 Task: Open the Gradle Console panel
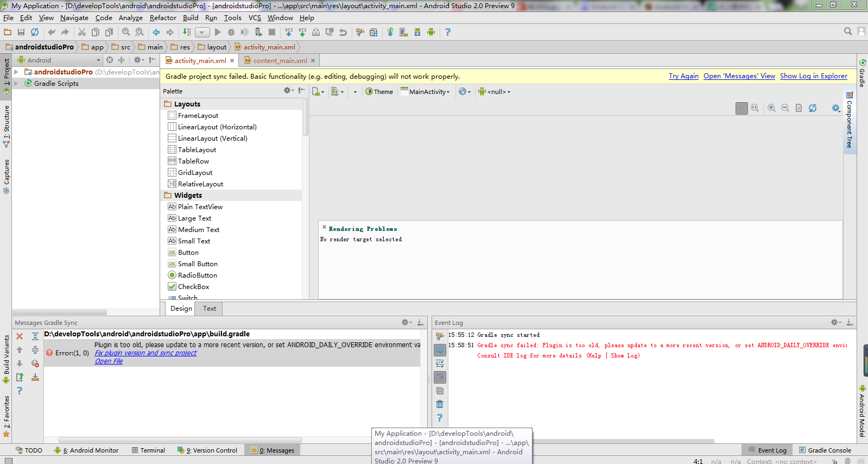click(825, 450)
